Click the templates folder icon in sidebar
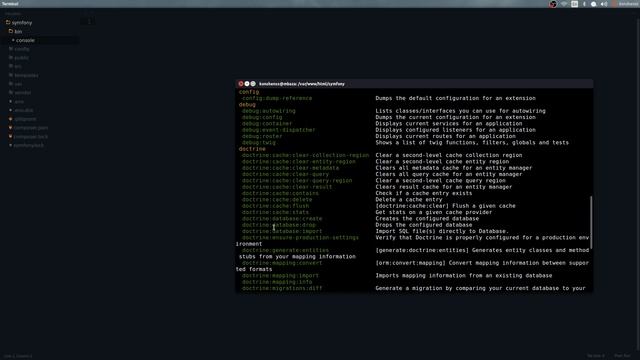 pyautogui.click(x=11, y=75)
